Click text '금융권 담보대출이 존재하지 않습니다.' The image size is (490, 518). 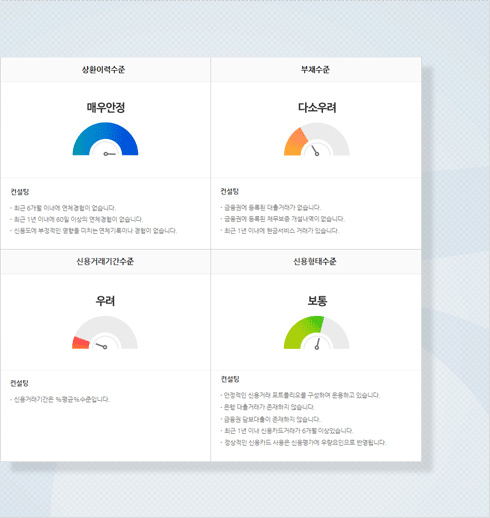272,419
